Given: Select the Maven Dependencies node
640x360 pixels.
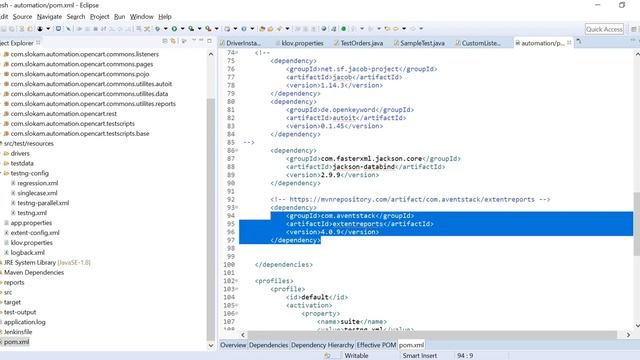Looking at the screenshot, I should 34,272.
